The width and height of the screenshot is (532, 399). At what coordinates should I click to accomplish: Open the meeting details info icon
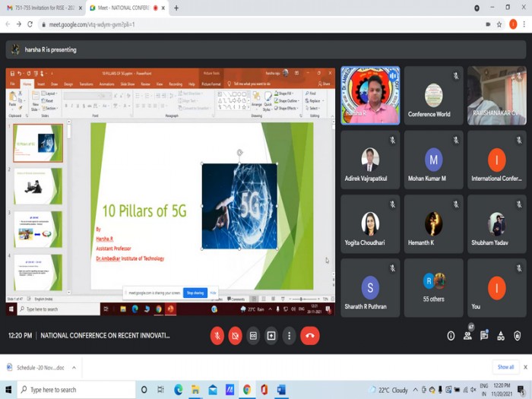(x=451, y=335)
